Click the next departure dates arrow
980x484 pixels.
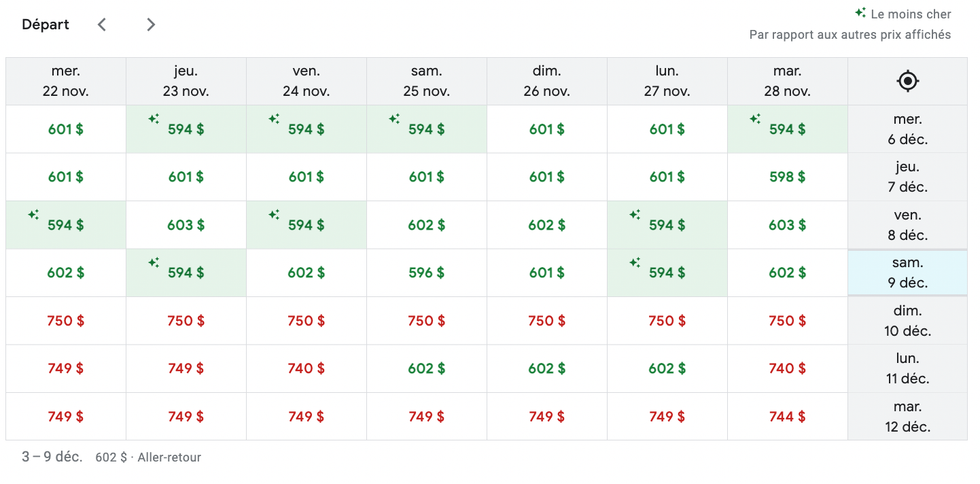point(150,24)
